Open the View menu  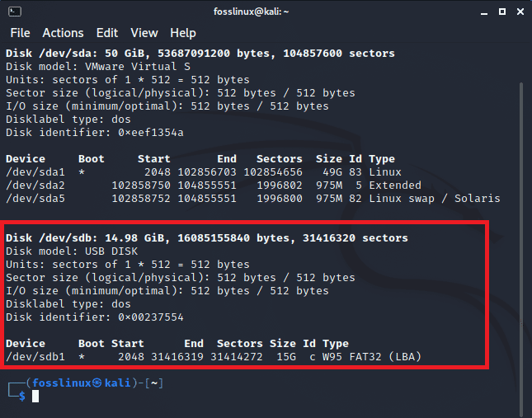[x=144, y=33]
